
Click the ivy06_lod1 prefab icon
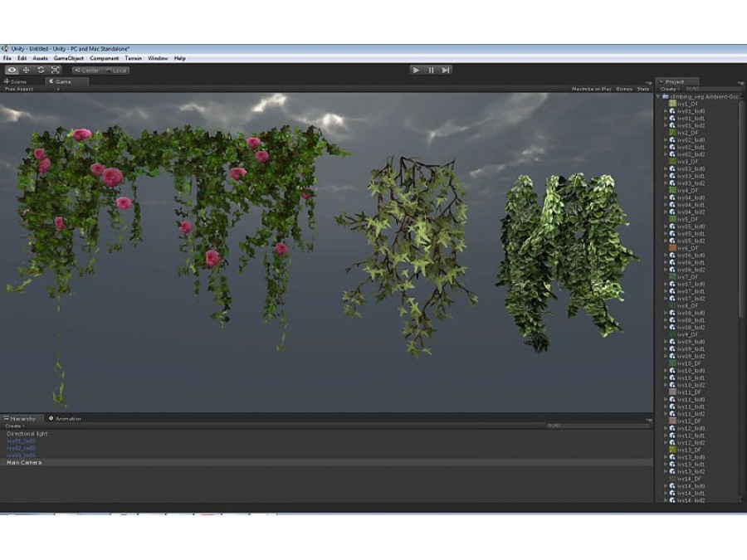coord(672,262)
